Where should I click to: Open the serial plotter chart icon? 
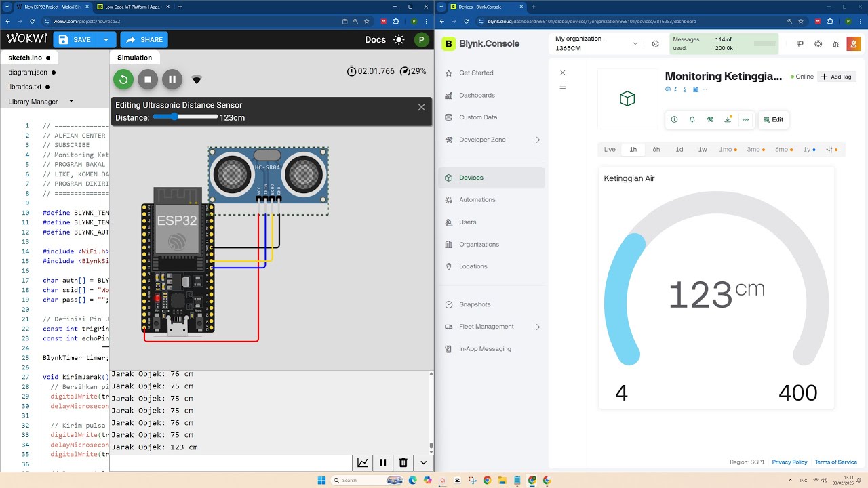[x=363, y=463]
